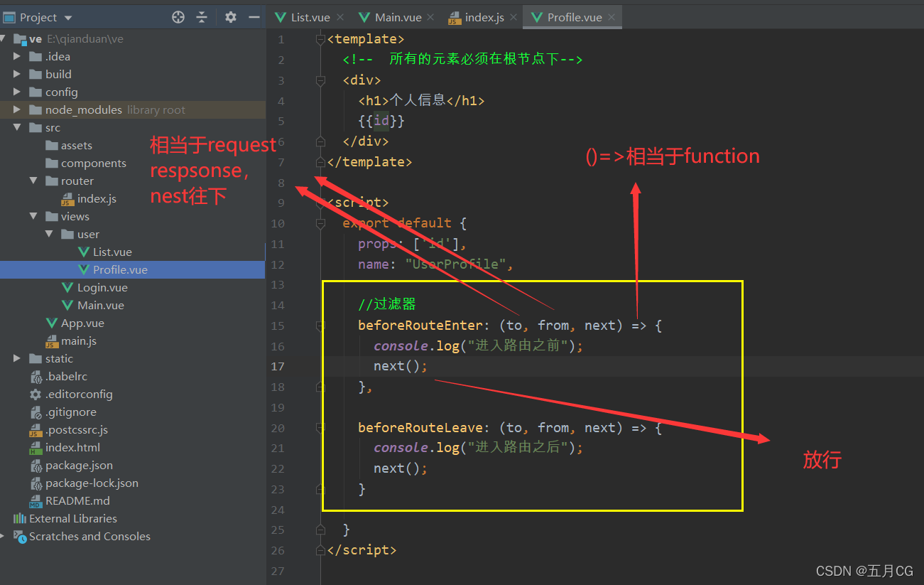
Task: Click the locate/scroll-from-source target icon
Action: tap(178, 17)
